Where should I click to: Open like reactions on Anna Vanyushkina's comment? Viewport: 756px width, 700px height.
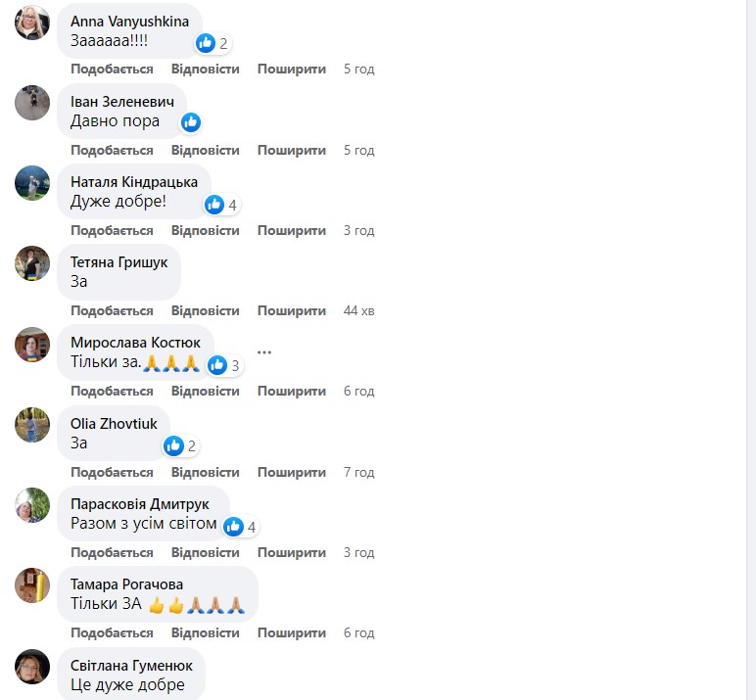[x=213, y=43]
